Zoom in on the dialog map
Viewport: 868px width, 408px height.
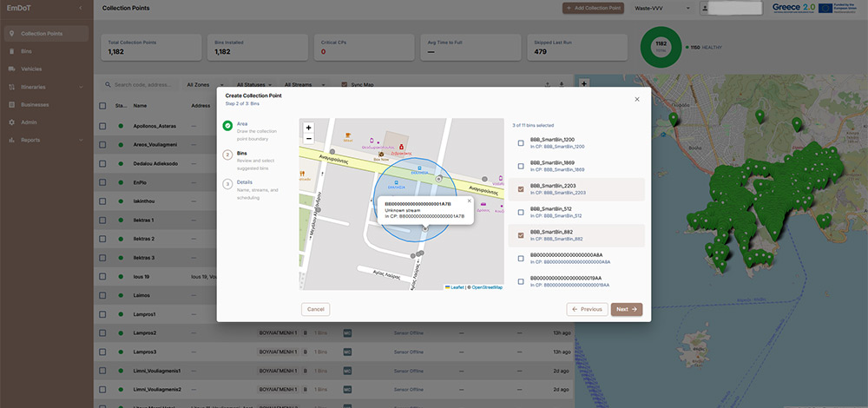308,128
